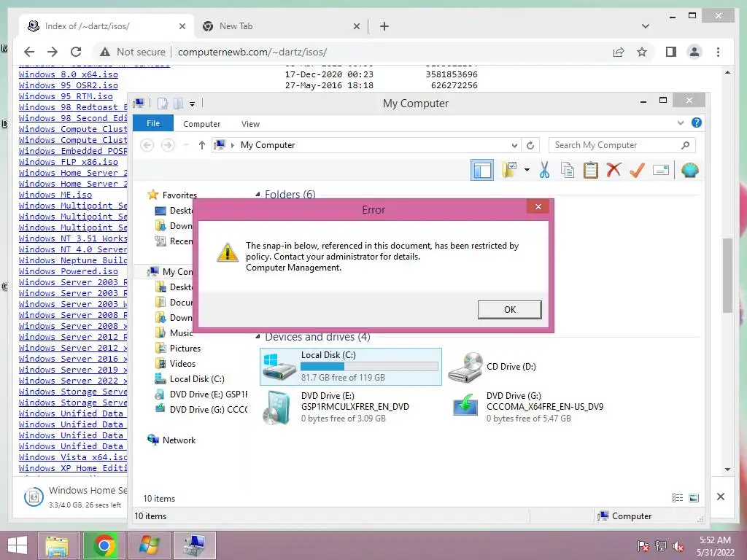Image resolution: width=747 pixels, height=560 pixels.
Task: Open the Windows Start button
Action: pos(18,545)
